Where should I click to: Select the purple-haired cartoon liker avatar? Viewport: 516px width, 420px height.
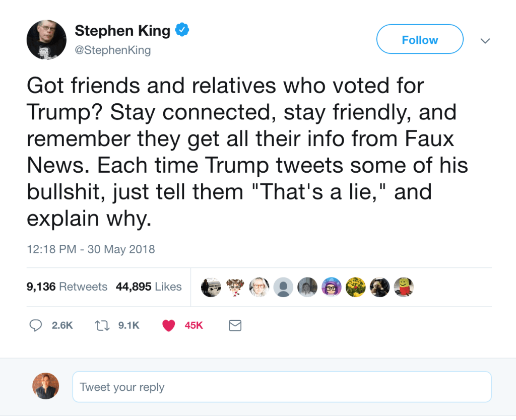pos(332,287)
